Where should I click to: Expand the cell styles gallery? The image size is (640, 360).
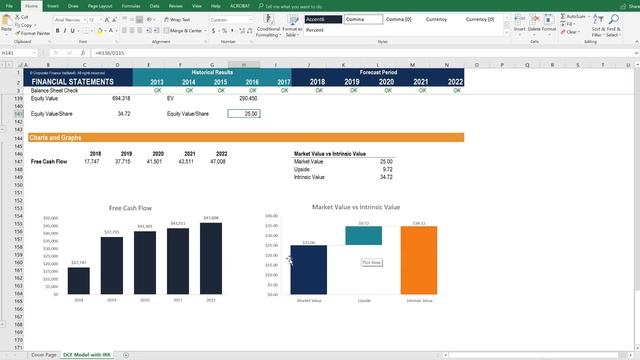[507, 33]
